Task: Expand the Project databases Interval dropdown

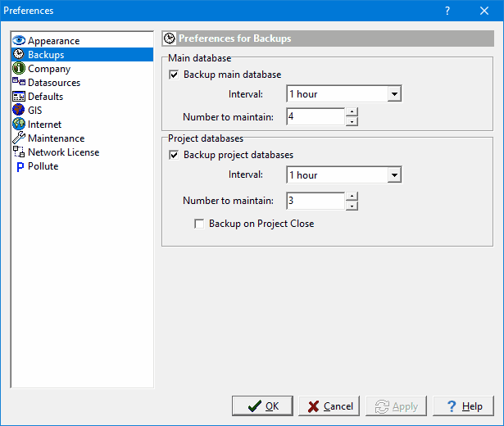Action: (x=394, y=175)
